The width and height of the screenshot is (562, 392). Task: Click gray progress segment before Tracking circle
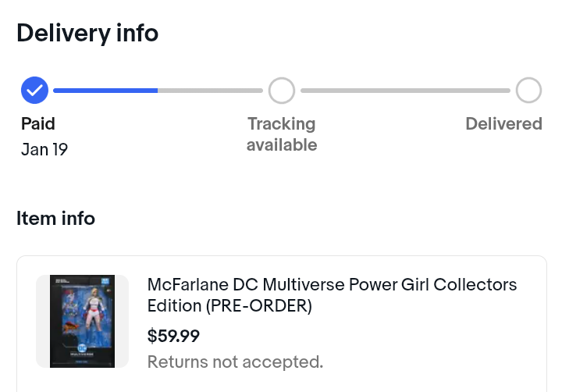[x=211, y=91]
